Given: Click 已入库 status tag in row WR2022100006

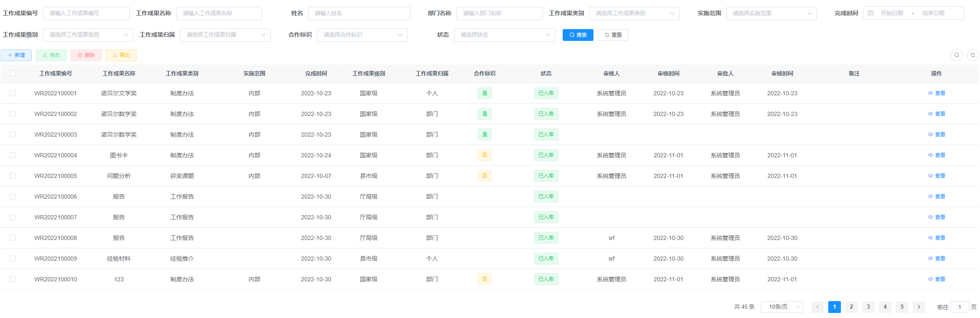Looking at the screenshot, I should [546, 197].
